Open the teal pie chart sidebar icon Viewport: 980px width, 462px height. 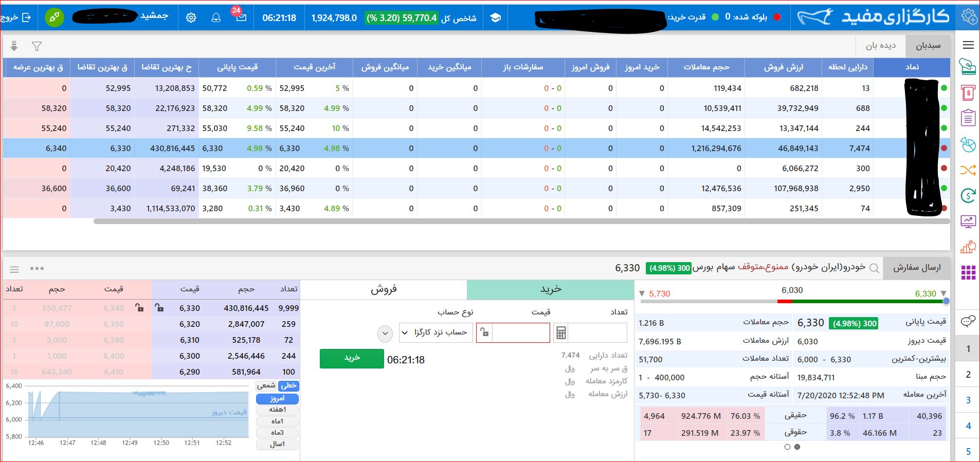tap(968, 144)
